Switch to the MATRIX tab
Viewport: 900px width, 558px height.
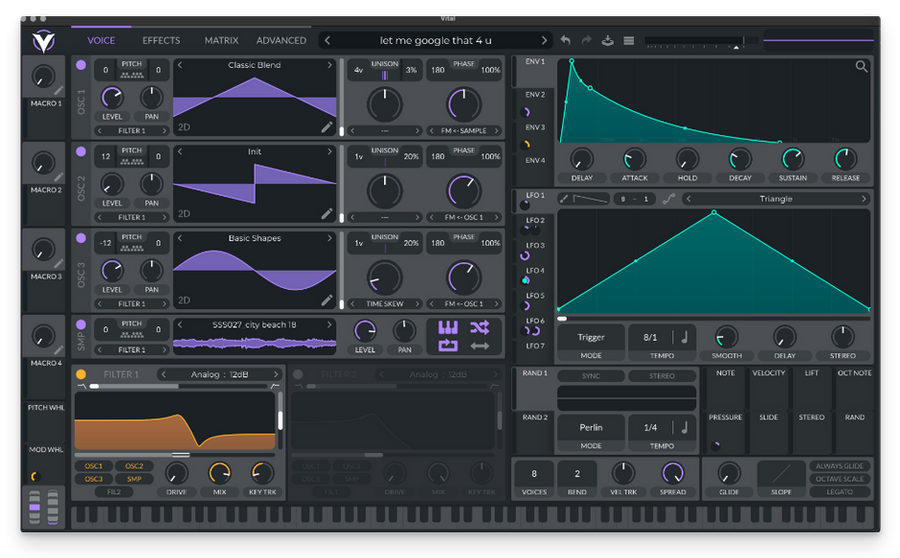222,41
